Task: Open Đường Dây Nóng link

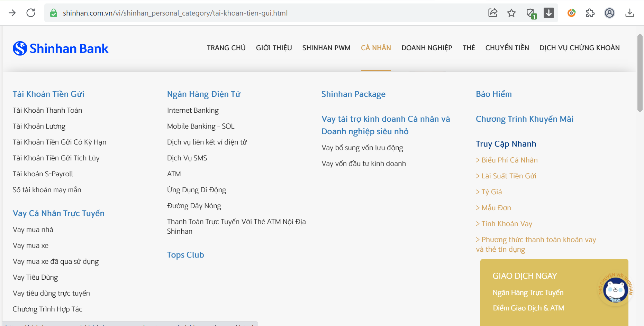Action: (x=194, y=206)
